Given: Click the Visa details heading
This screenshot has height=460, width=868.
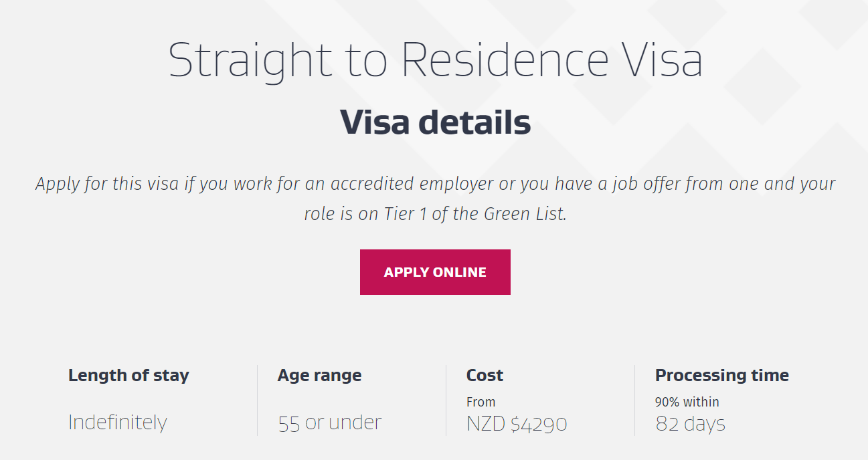Looking at the screenshot, I should click(x=435, y=123).
